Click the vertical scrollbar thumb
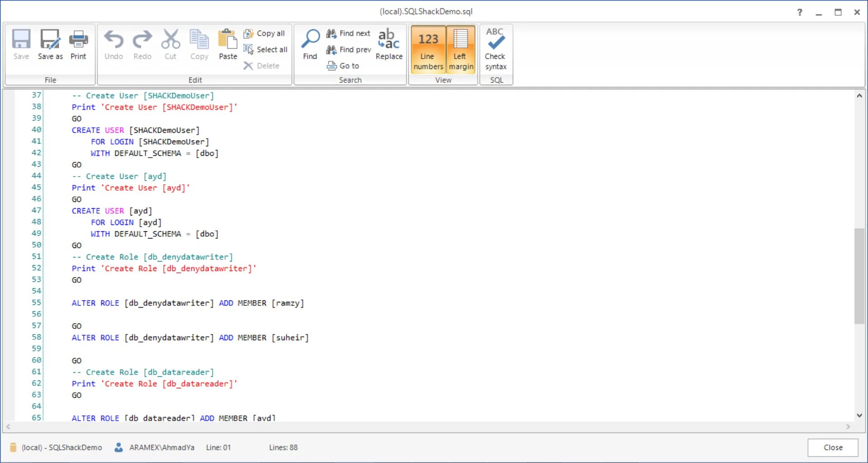Screen dimensions: 868x463 [859, 276]
